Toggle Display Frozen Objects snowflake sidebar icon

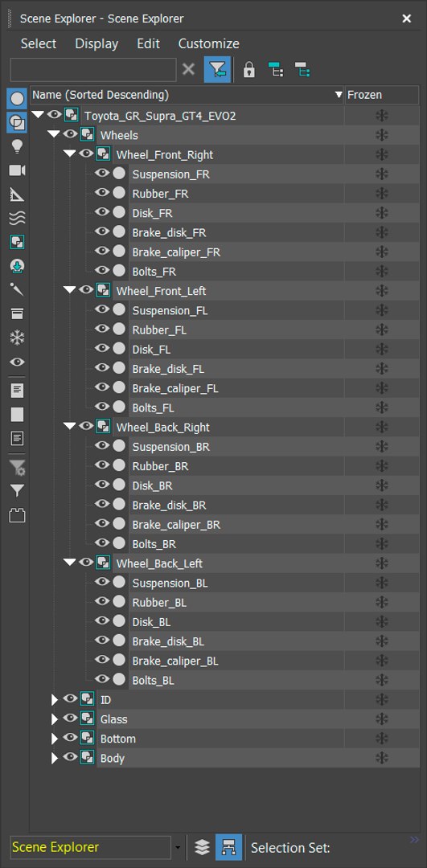click(x=17, y=338)
